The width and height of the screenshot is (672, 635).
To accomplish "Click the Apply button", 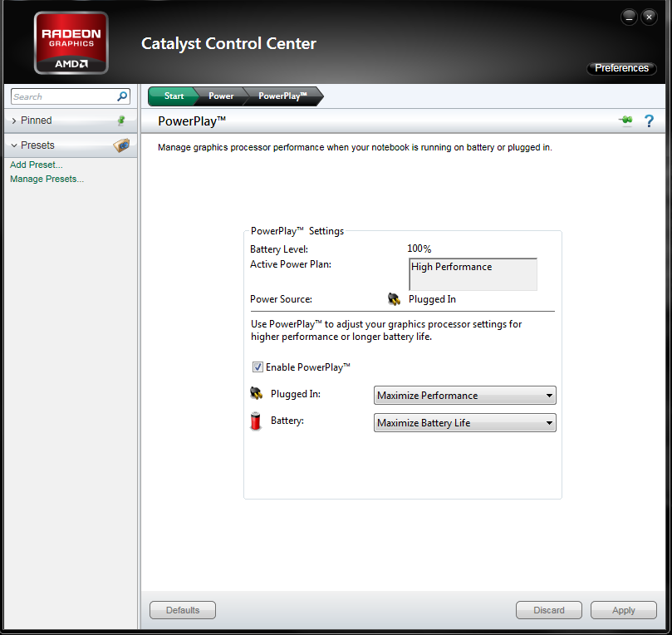I will click(x=624, y=610).
